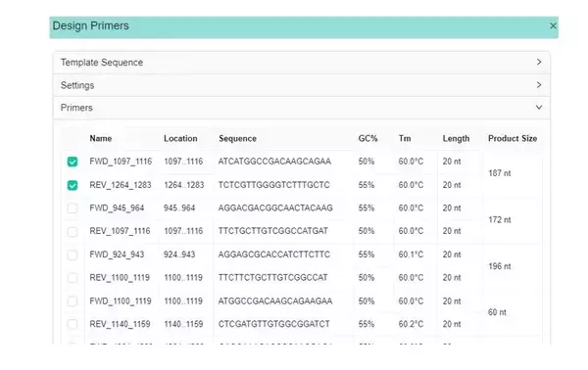Check the REV_1100_1119 primer checkbox

[73, 278]
